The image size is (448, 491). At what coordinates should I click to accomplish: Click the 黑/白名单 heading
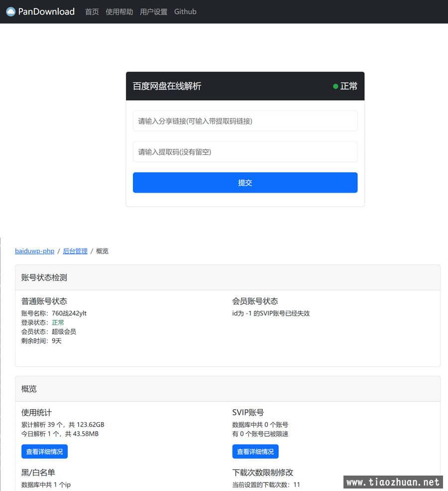38,473
